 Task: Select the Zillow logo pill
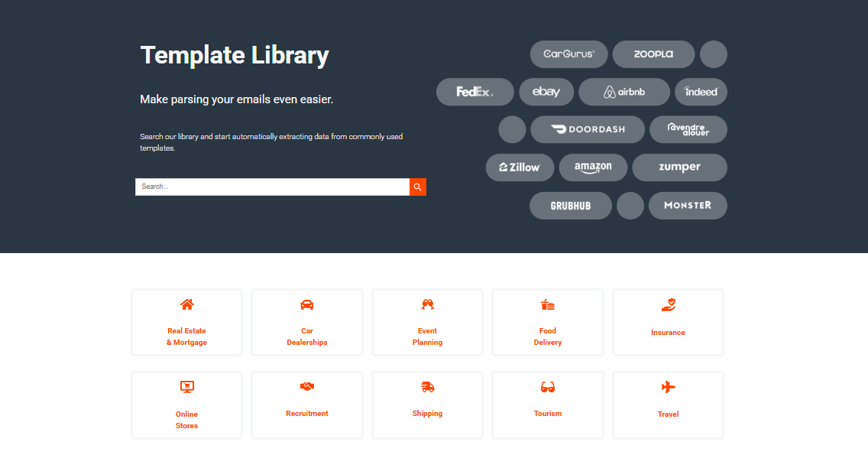coord(520,167)
